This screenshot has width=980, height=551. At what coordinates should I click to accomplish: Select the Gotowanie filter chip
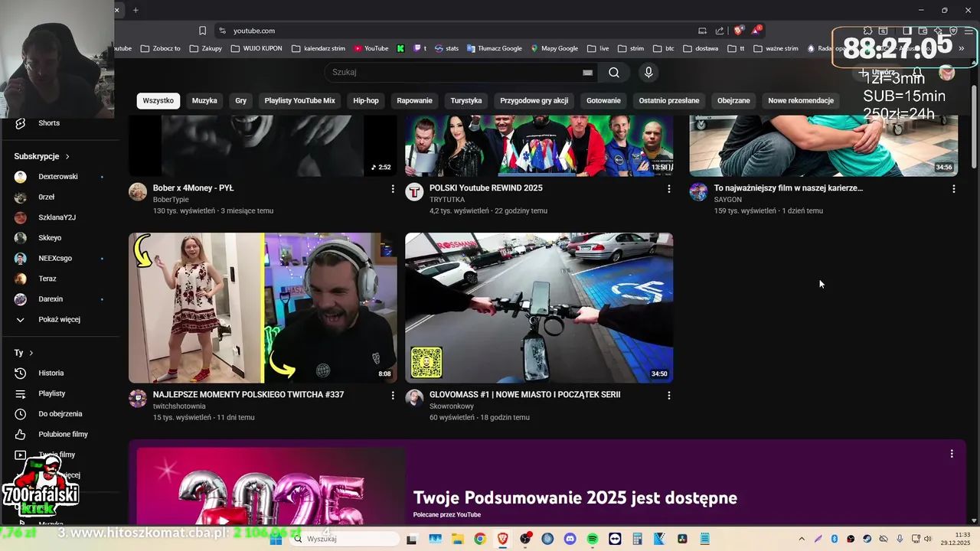[x=603, y=100]
